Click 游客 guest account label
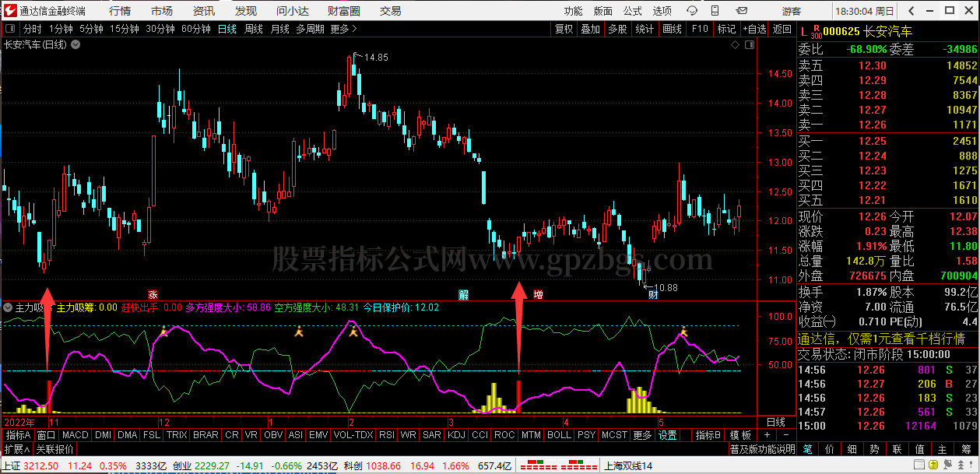Image resolution: width=980 pixels, height=474 pixels. [792, 11]
